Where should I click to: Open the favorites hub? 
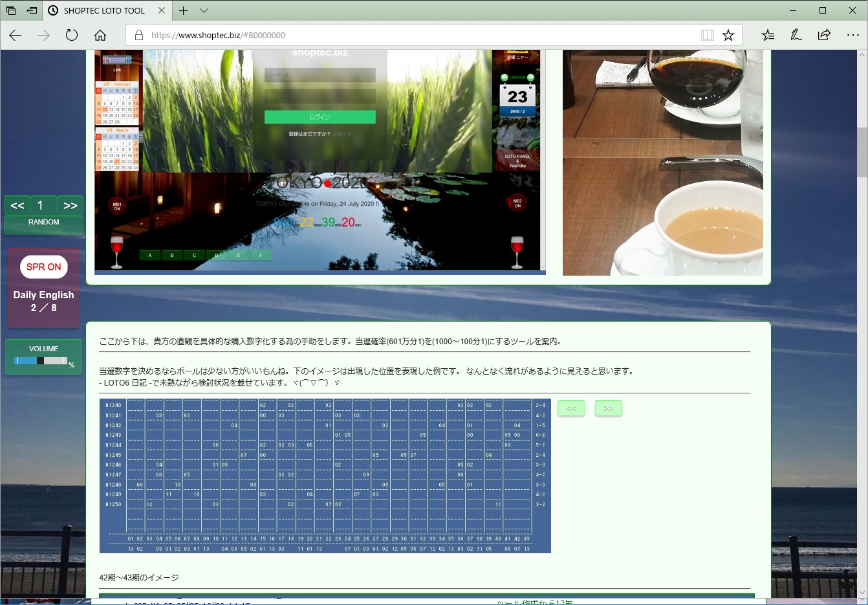(x=768, y=35)
